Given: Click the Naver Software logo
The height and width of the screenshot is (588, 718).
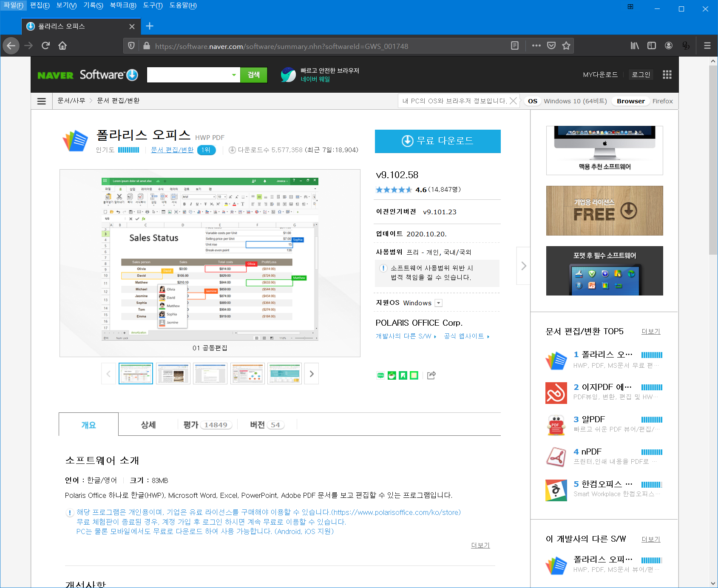Looking at the screenshot, I should click(x=88, y=75).
